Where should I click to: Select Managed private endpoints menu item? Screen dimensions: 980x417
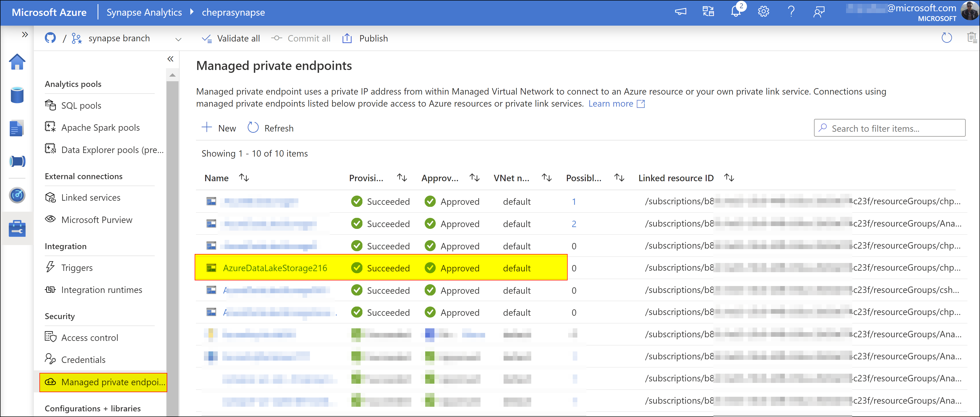[x=103, y=382]
